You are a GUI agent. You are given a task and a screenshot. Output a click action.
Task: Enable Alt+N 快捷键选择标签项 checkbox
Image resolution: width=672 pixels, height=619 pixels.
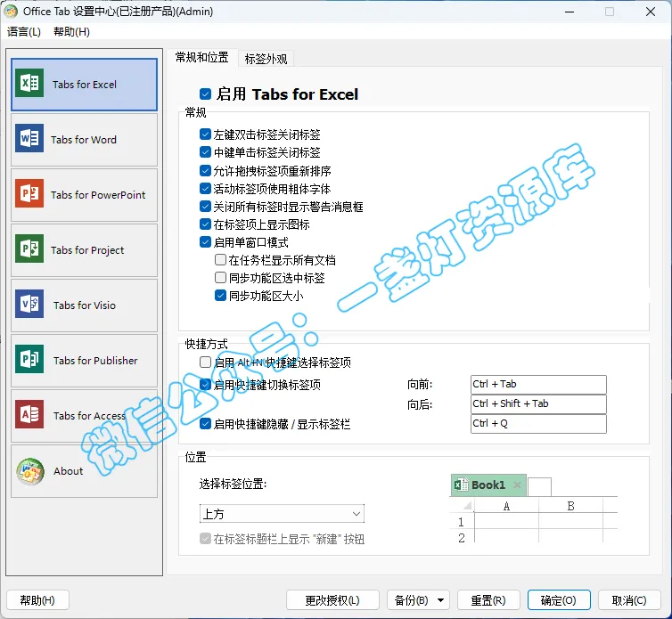[205, 362]
